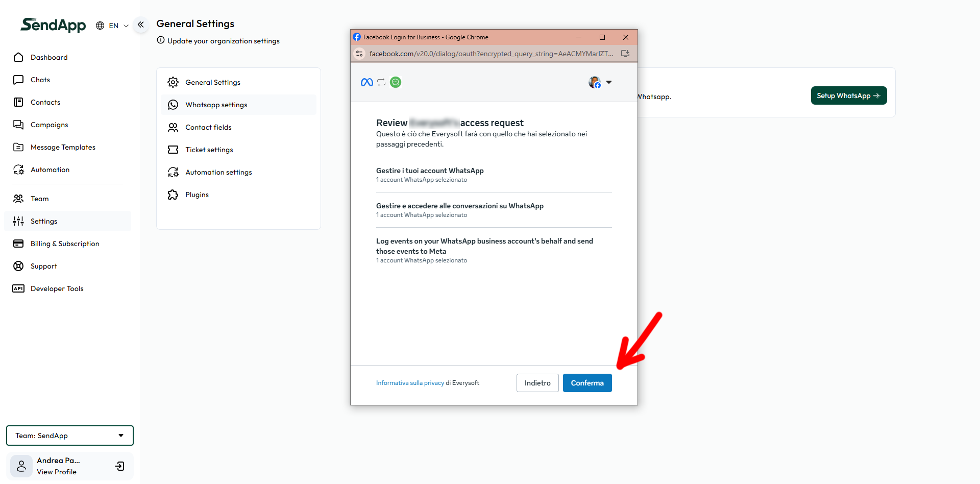
Task: Open Billing & Subscription
Action: (65, 244)
